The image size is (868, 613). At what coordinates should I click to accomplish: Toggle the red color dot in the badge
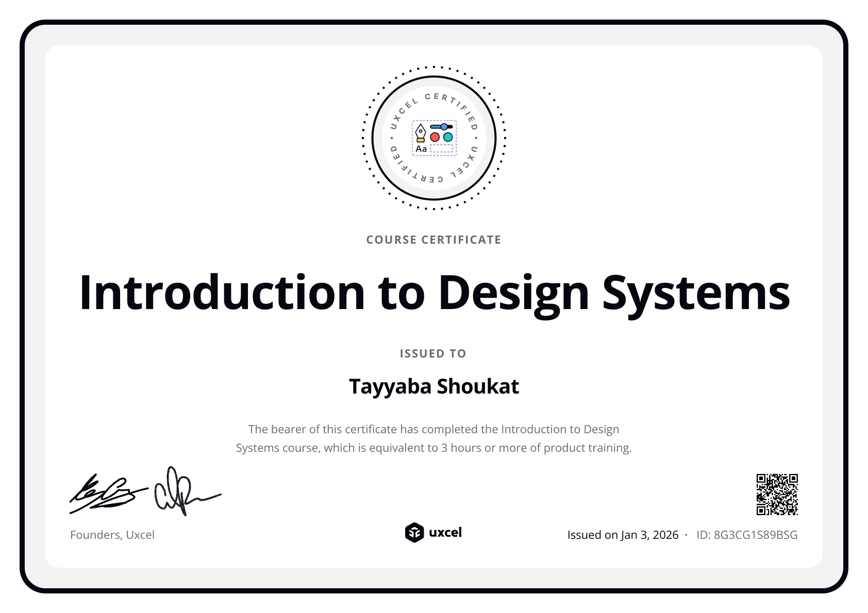435,137
